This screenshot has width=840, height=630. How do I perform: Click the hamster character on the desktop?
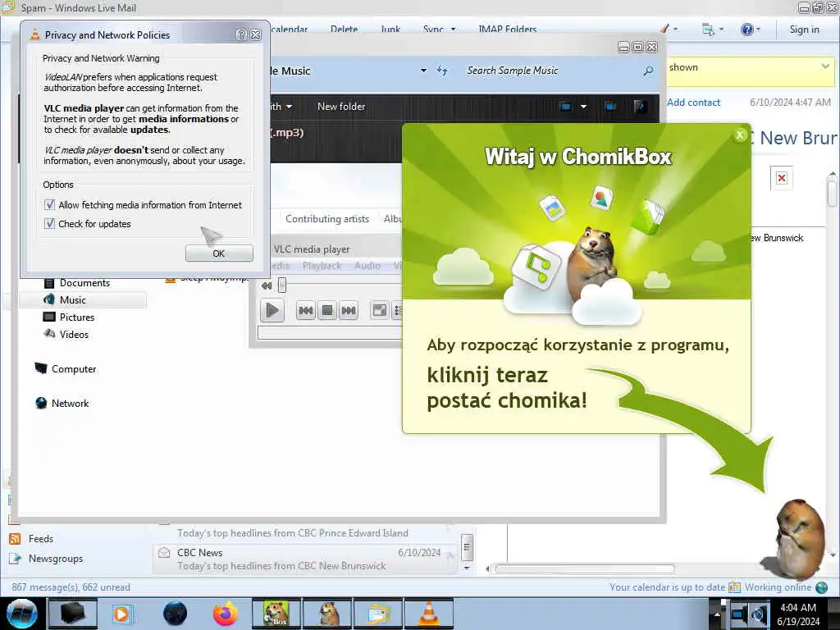pyautogui.click(x=799, y=538)
